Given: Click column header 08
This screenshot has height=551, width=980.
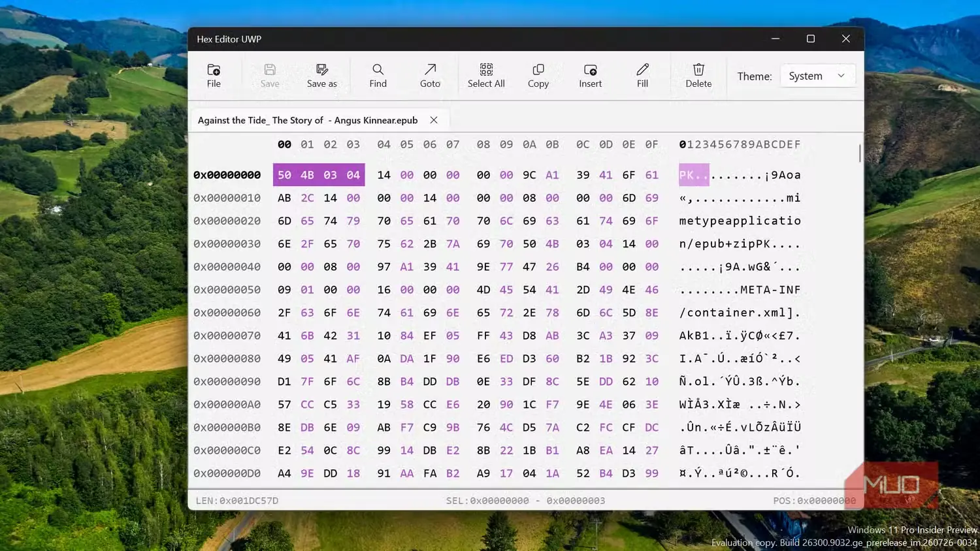Looking at the screenshot, I should (x=483, y=144).
